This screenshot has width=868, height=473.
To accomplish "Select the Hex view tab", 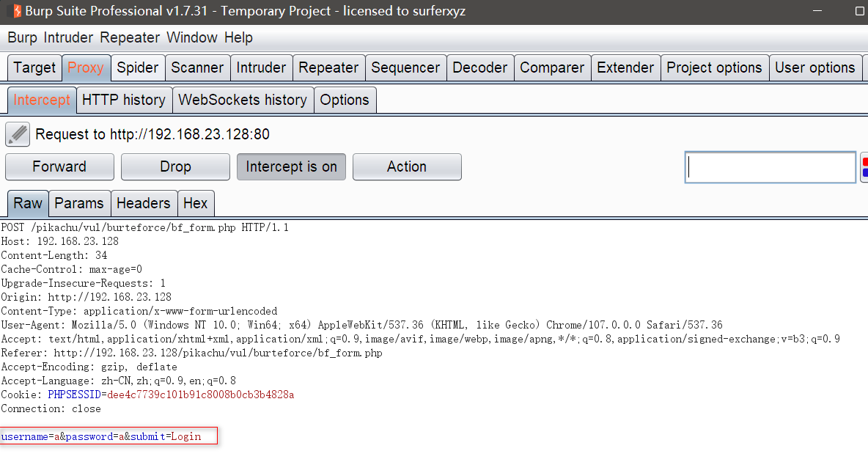I will [x=196, y=203].
